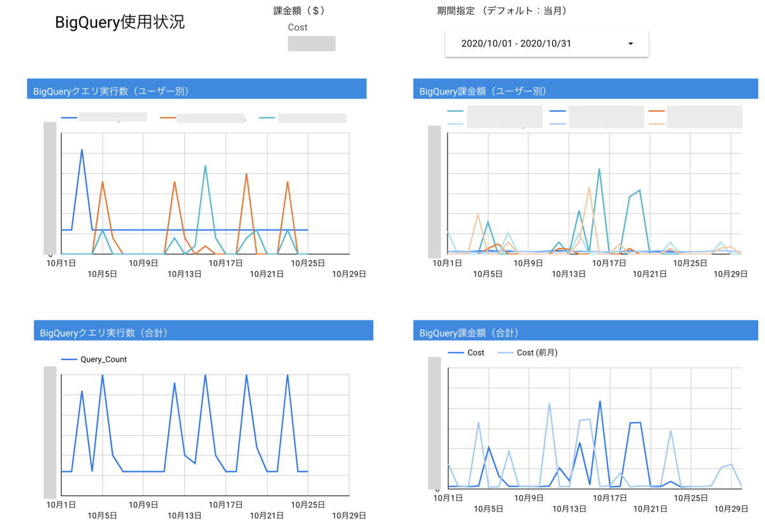Click 10月1日 axis label in クエリ実行数（合計）
The image size is (765, 532).
pyautogui.click(x=61, y=504)
